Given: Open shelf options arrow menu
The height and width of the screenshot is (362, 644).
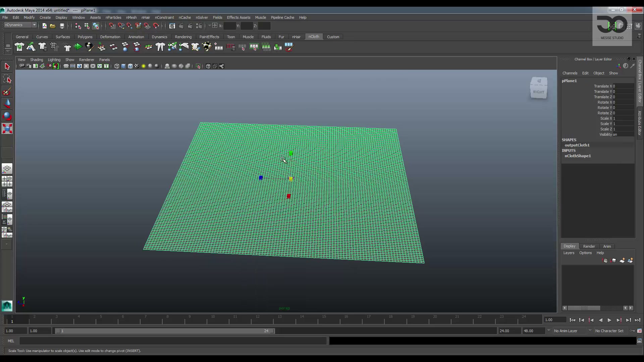Looking at the screenshot, I should [x=7, y=51].
